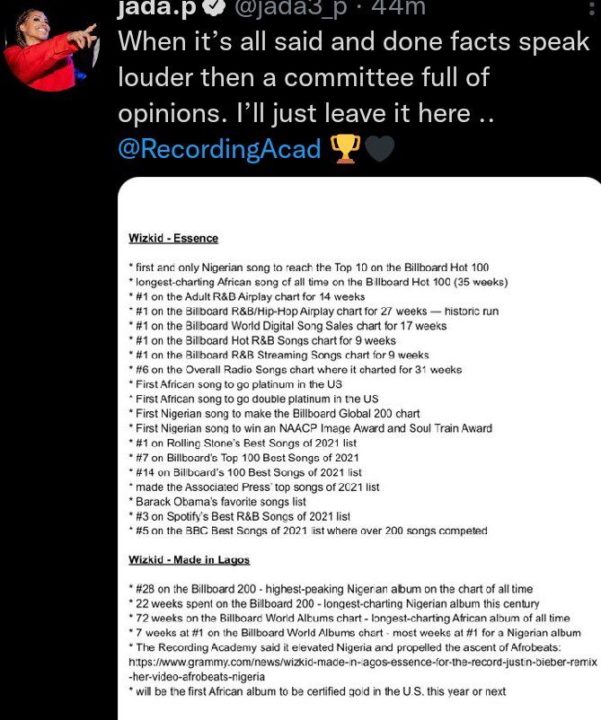Click the trophy emoji in the tweet
Image resolution: width=601 pixels, height=720 pixels.
(346, 149)
